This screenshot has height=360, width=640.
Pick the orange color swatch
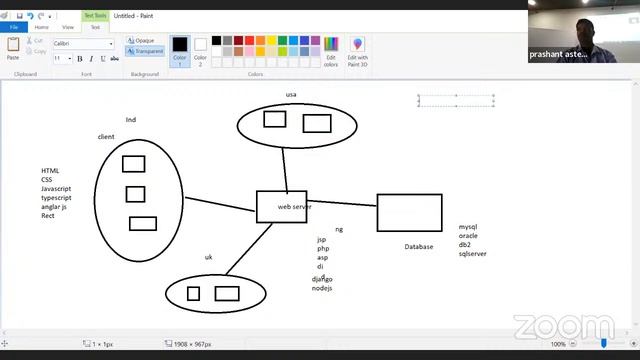pos(260,40)
